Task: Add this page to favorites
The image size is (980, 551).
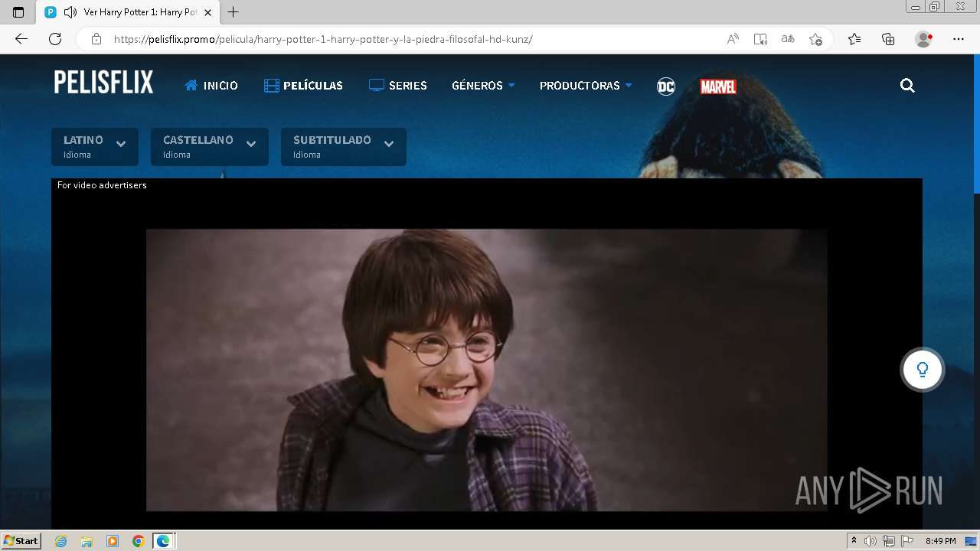Action: [x=815, y=39]
